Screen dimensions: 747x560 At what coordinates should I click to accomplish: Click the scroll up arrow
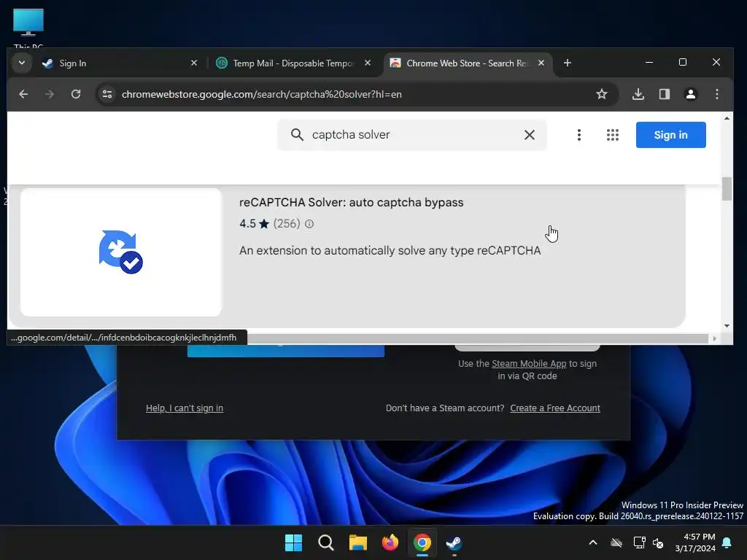point(727,118)
